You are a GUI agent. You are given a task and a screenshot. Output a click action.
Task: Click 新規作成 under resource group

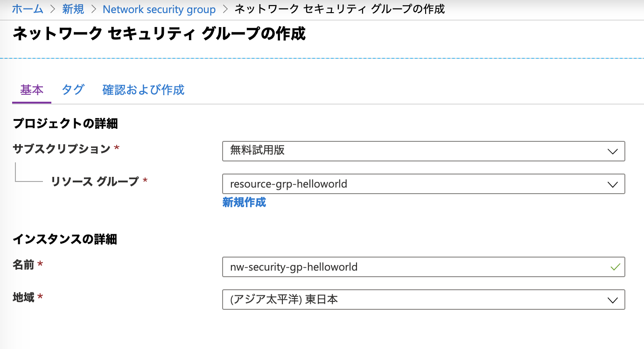pos(244,202)
